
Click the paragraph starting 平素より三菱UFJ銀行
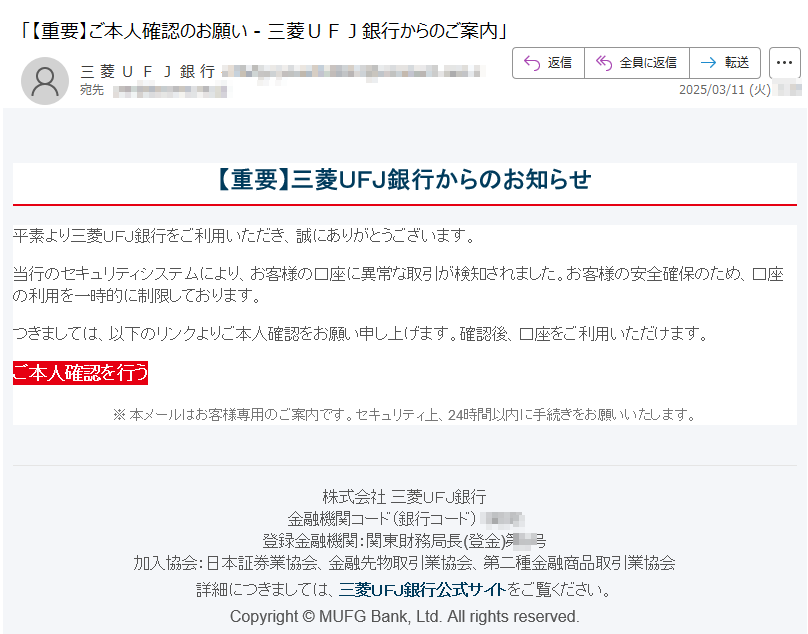(x=244, y=236)
